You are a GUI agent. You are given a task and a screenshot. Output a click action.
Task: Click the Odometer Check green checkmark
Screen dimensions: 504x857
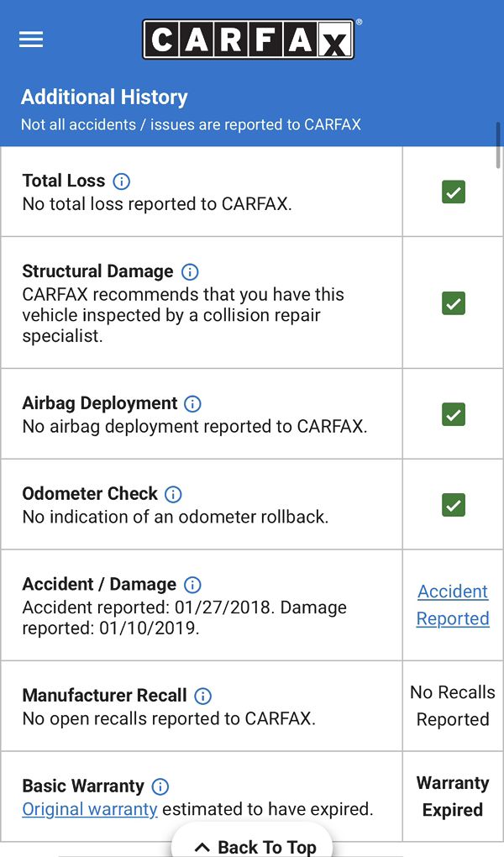[454, 505]
